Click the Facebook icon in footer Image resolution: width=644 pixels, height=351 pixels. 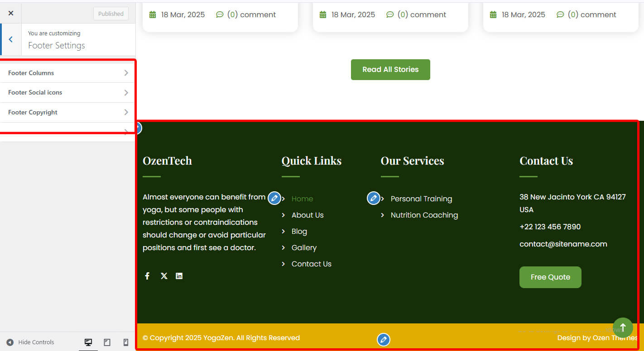147,276
